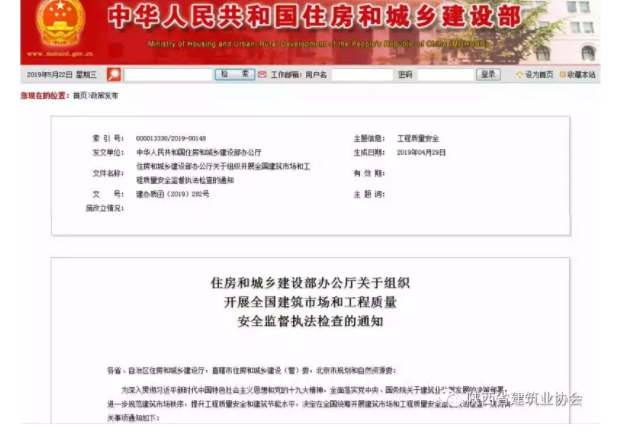
Task: Click the red search icon beside the date
Action: [114, 75]
